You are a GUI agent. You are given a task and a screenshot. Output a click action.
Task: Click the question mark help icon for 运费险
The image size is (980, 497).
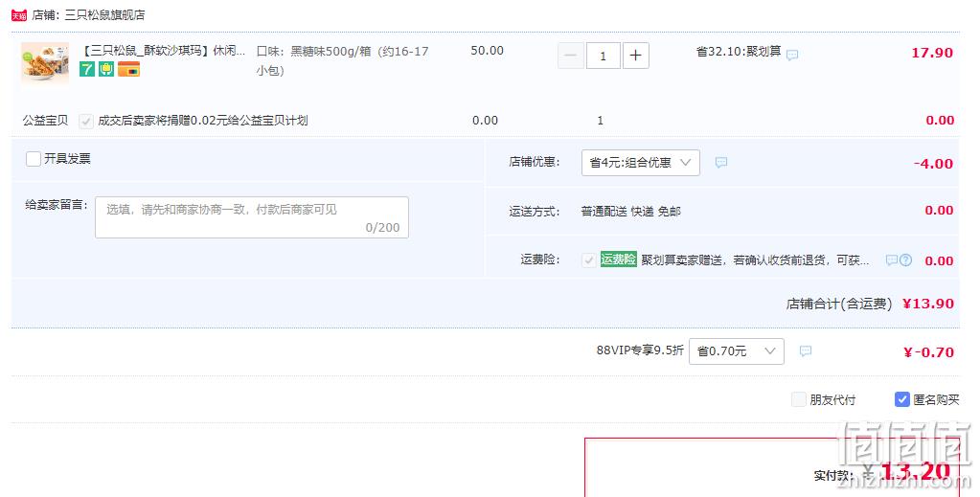click(x=905, y=260)
